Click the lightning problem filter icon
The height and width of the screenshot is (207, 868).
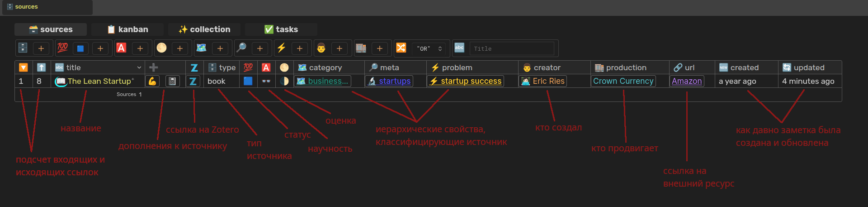coord(281,48)
